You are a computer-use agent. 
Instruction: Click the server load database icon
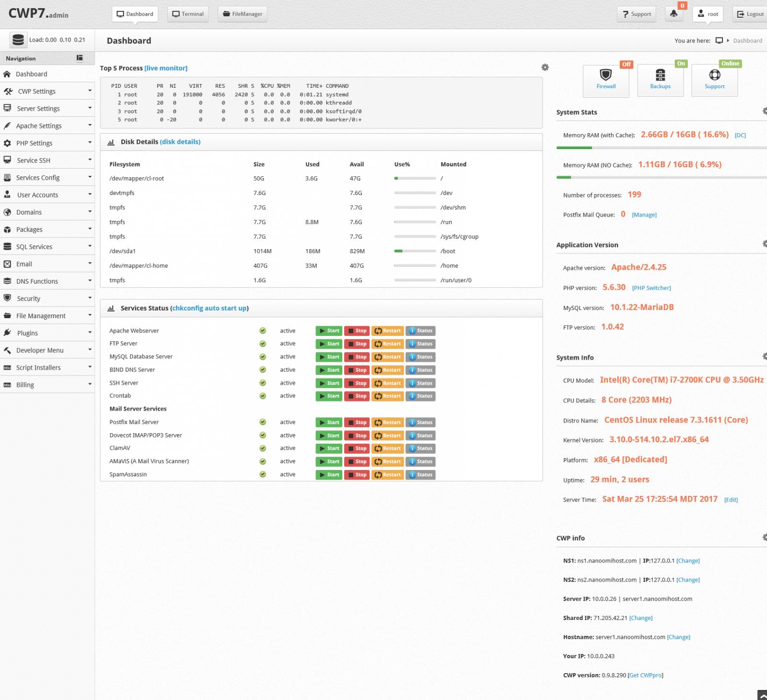click(x=18, y=40)
